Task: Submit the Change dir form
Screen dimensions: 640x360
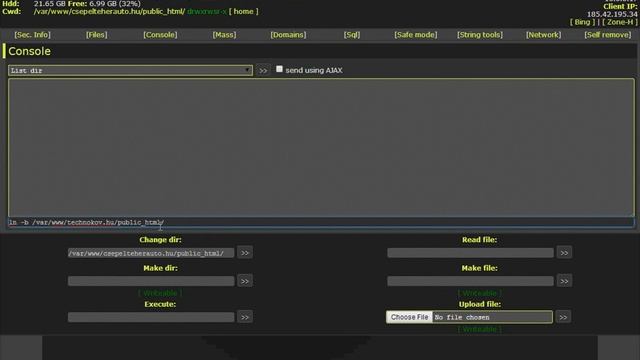Action: [244, 253]
